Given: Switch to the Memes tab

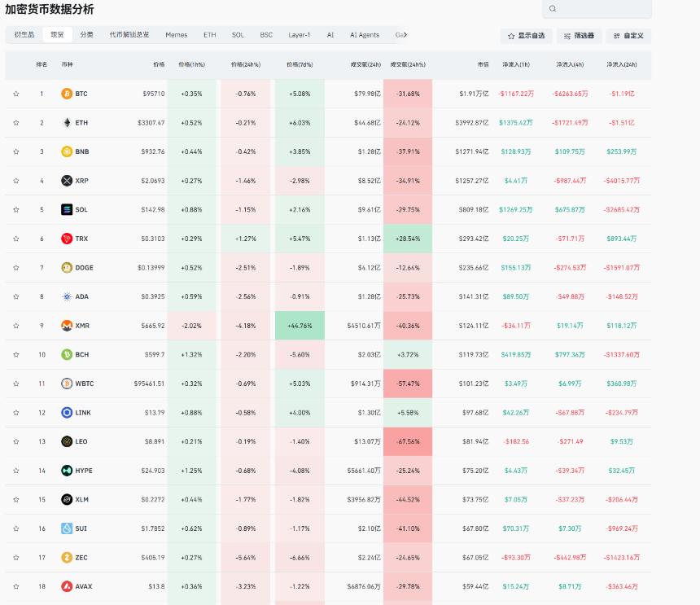Looking at the screenshot, I should pos(177,35).
